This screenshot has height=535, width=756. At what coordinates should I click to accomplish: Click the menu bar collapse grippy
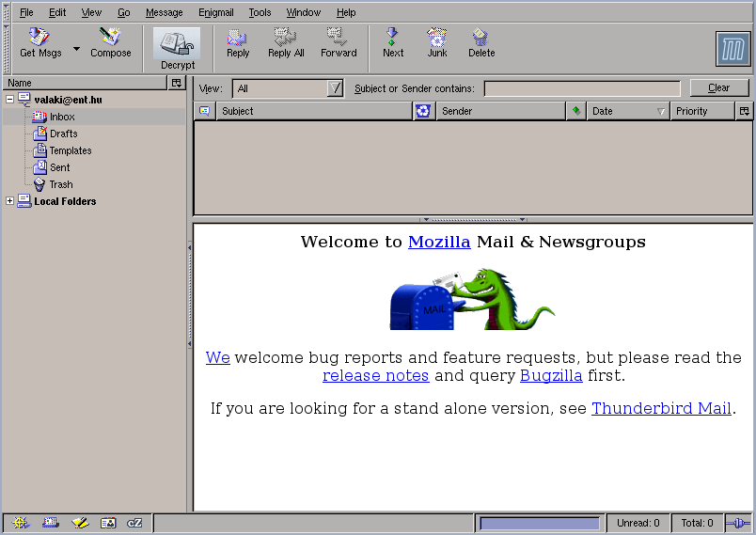(7, 12)
